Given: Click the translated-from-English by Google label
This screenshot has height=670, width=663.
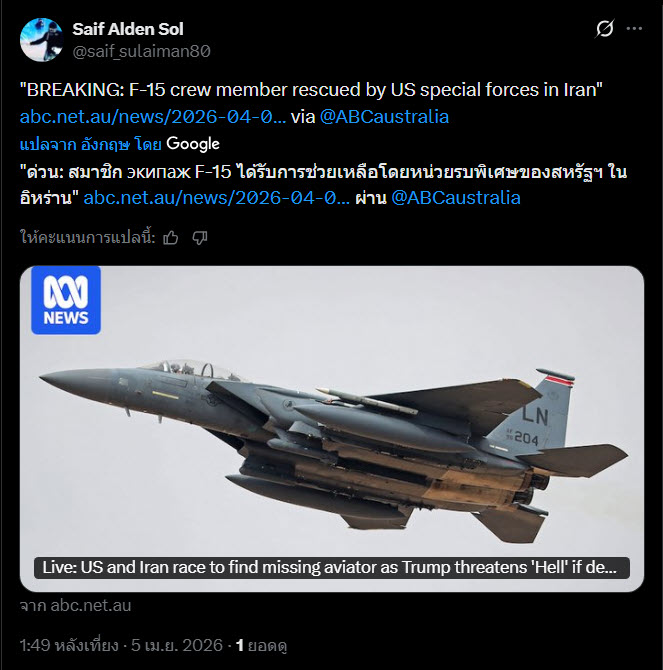Looking at the screenshot, I should pos(90,144).
